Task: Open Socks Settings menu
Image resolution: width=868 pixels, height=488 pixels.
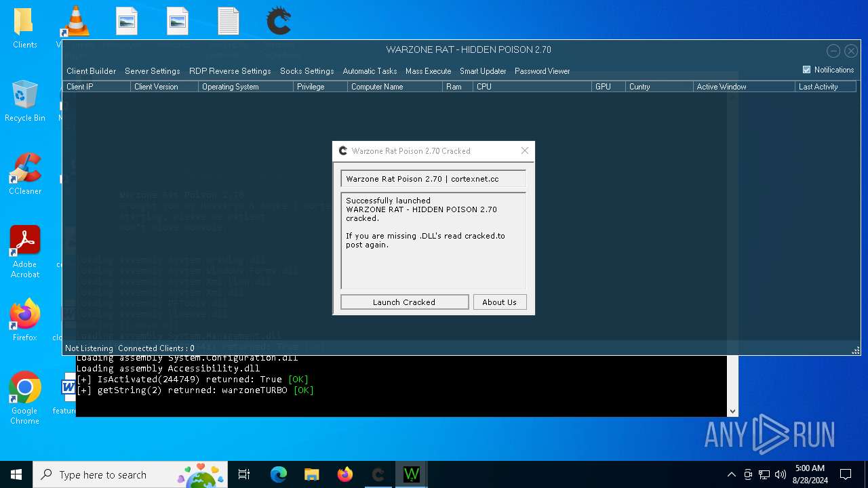Action: (x=307, y=70)
